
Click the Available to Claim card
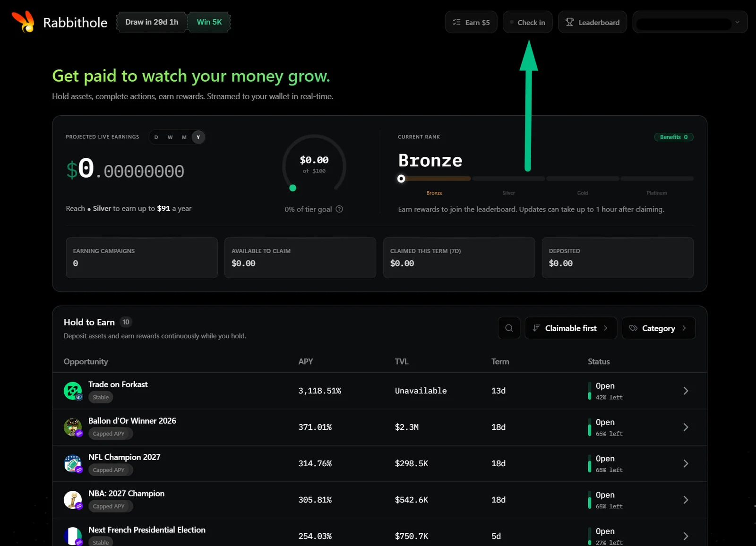click(301, 257)
